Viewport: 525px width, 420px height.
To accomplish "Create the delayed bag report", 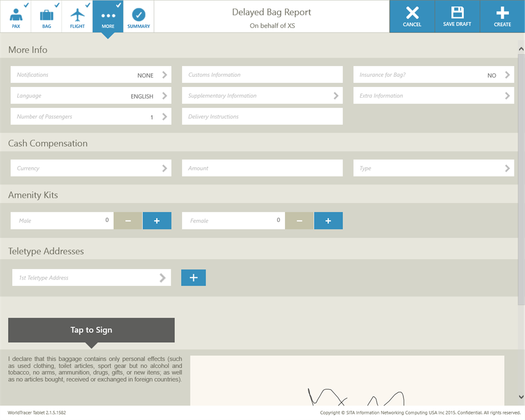I will coord(502,17).
